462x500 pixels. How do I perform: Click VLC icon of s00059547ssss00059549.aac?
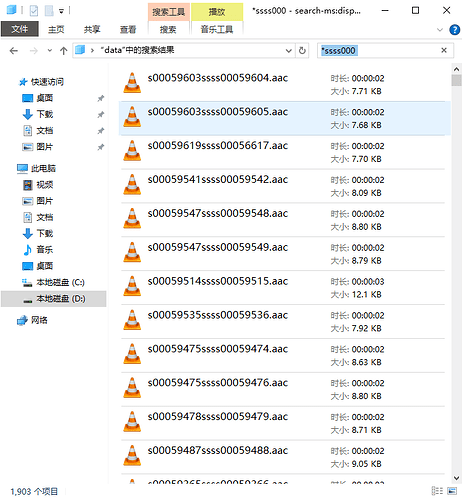pyautogui.click(x=132, y=252)
